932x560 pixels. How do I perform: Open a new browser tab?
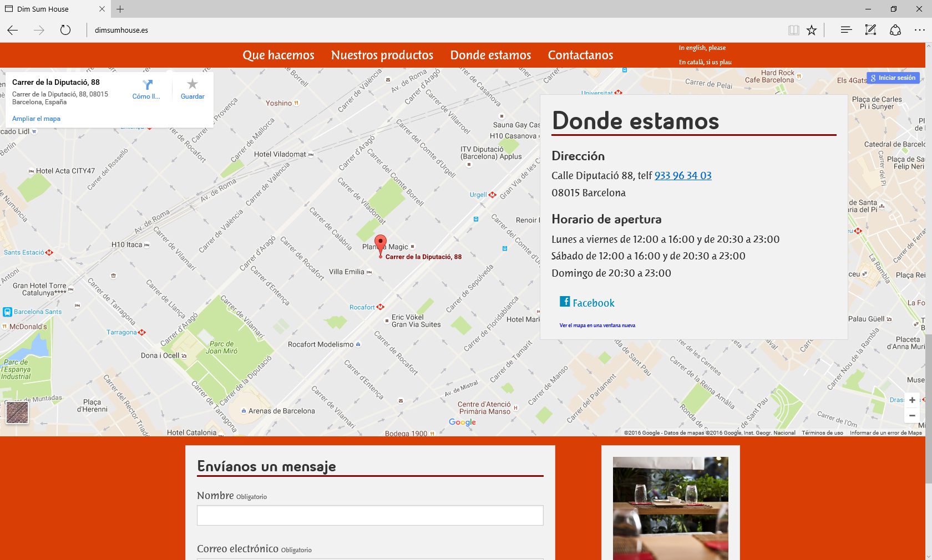click(120, 9)
